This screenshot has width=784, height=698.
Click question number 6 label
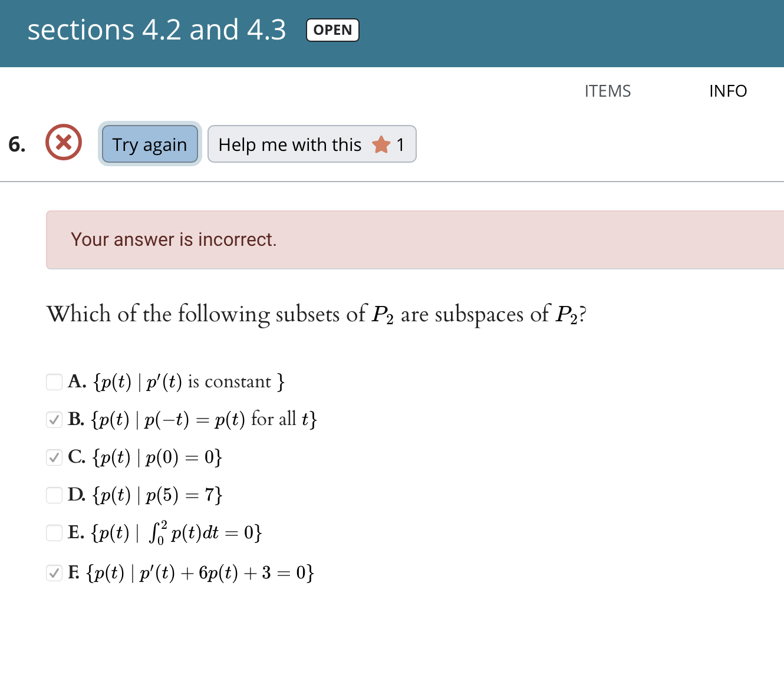click(x=17, y=144)
